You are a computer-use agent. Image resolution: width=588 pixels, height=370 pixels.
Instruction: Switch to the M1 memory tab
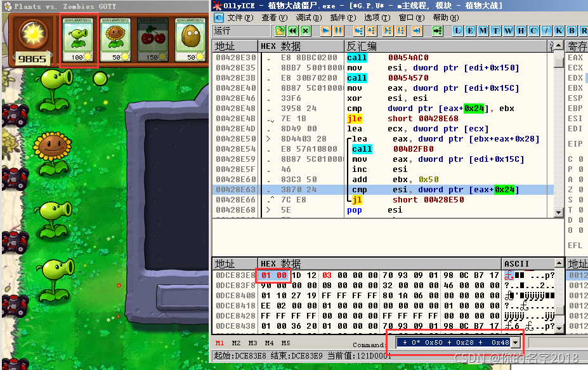click(x=219, y=343)
